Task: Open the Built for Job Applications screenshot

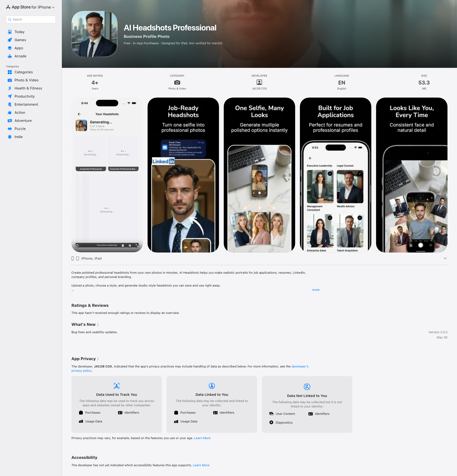Action: point(336,175)
